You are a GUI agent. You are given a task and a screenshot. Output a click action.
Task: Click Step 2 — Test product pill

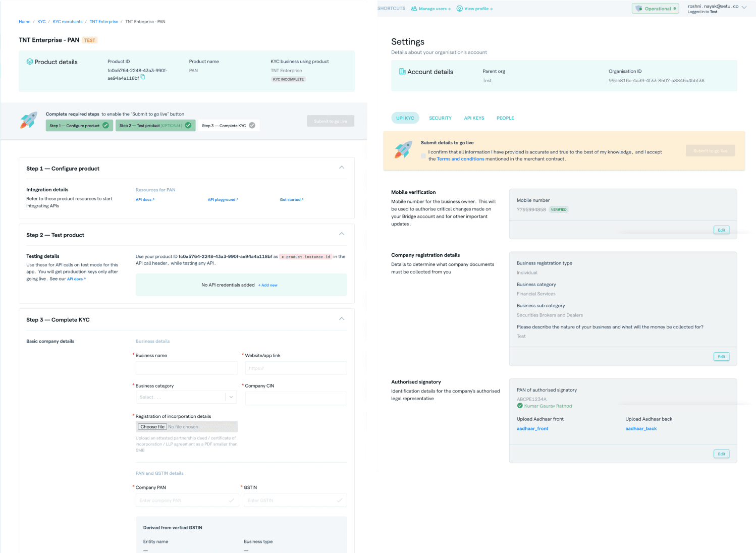155,125
